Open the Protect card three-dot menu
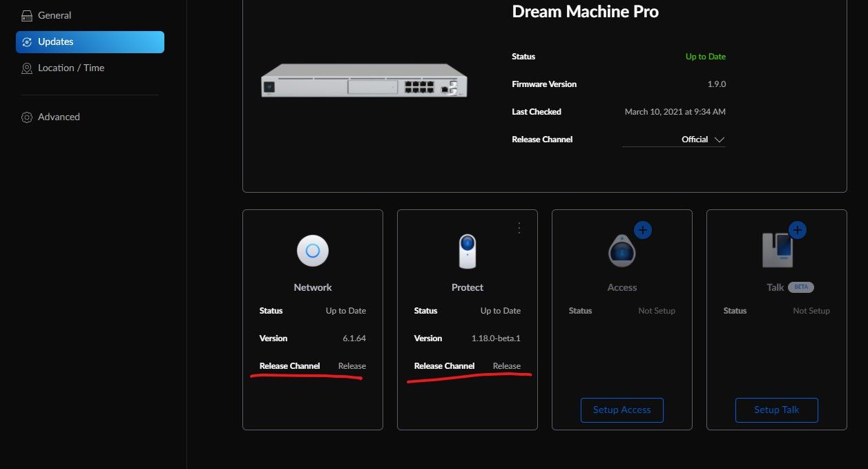This screenshot has height=469, width=868. click(x=520, y=228)
